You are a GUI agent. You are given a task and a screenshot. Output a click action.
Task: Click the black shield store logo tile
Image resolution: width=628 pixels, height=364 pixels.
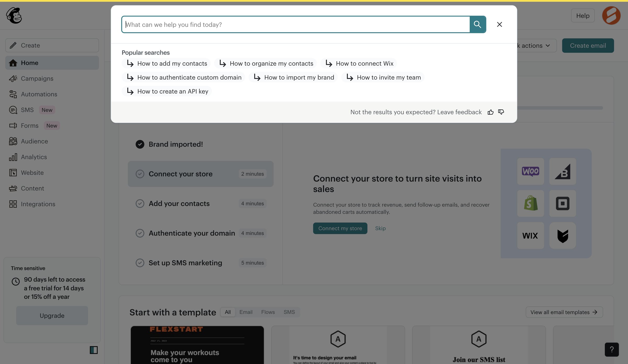[563, 236]
